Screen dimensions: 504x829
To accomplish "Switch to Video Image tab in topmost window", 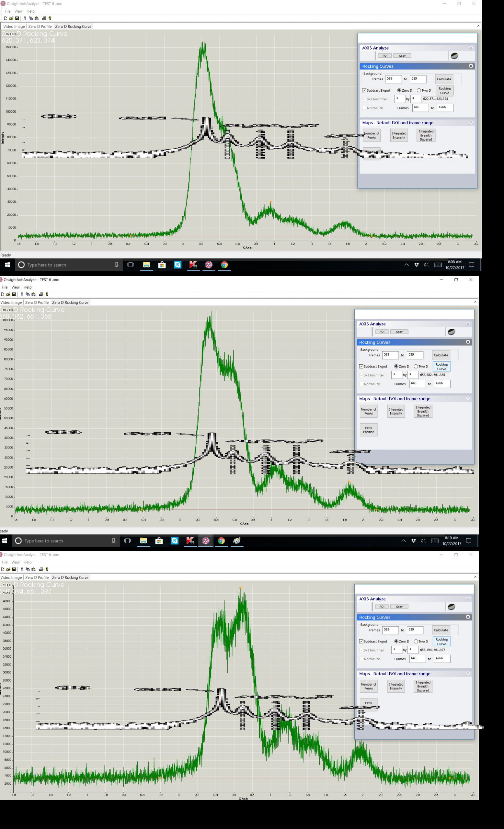I will click(14, 27).
